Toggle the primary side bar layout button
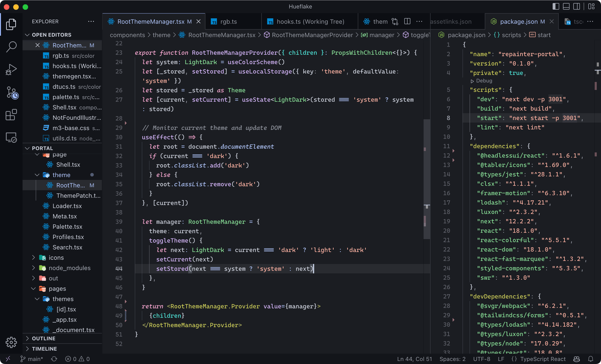Screen dimensions: 601x364 pos(556,6)
